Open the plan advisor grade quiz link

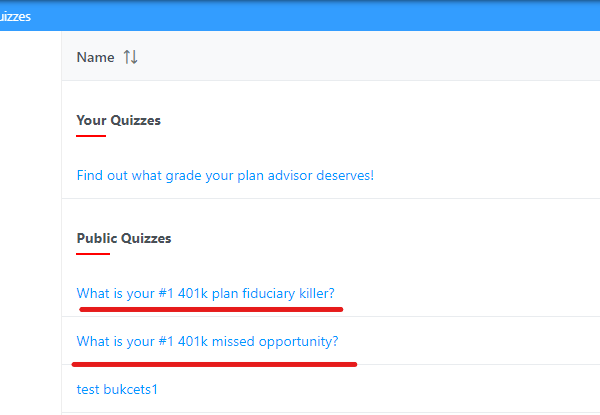(225, 175)
